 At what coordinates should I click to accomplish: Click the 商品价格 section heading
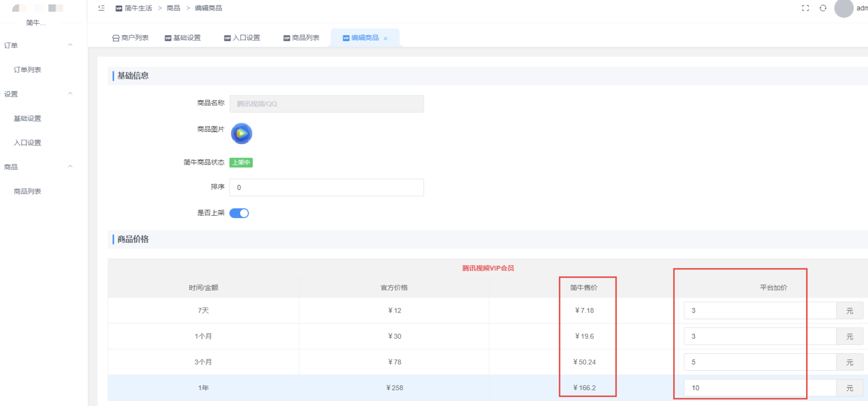click(133, 239)
